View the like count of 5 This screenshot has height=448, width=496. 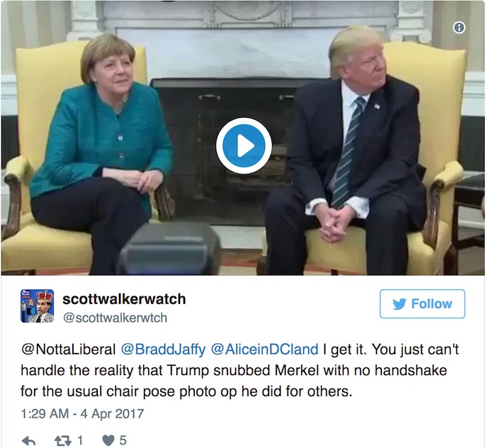(123, 440)
